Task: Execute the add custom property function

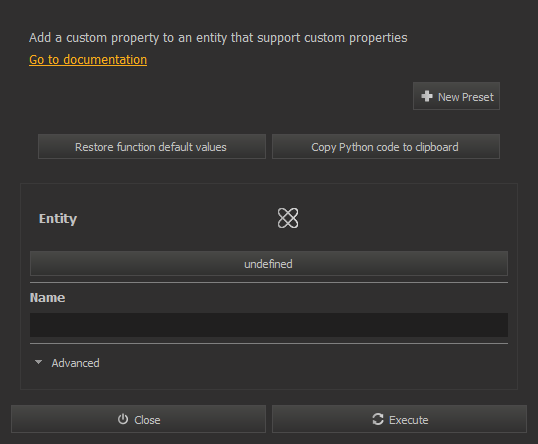Action: (399, 419)
